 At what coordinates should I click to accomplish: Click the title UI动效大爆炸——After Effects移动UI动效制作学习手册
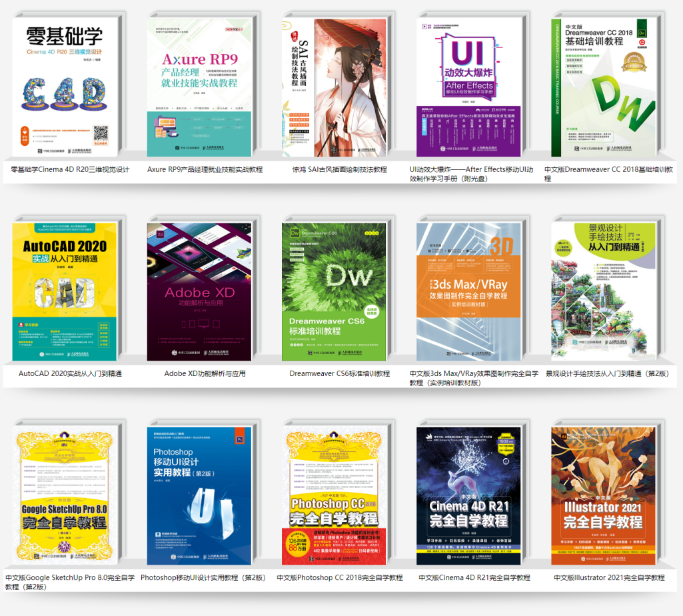pyautogui.click(x=471, y=174)
